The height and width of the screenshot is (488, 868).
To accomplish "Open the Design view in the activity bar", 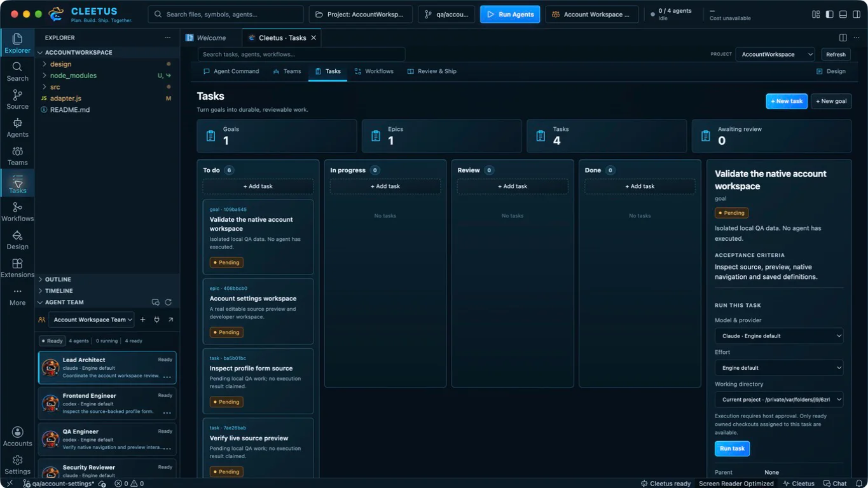I will [17, 239].
